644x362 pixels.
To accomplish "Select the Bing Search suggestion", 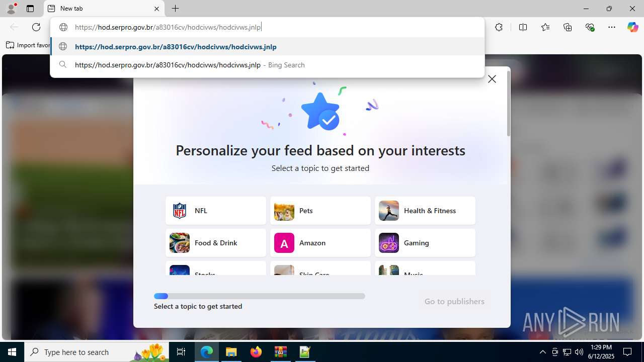I will tap(268, 65).
